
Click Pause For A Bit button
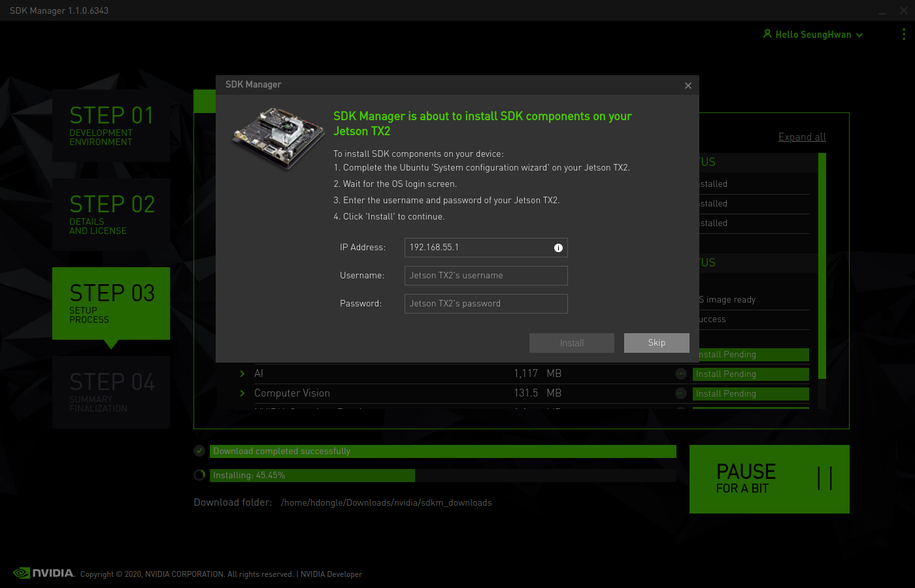click(x=769, y=479)
